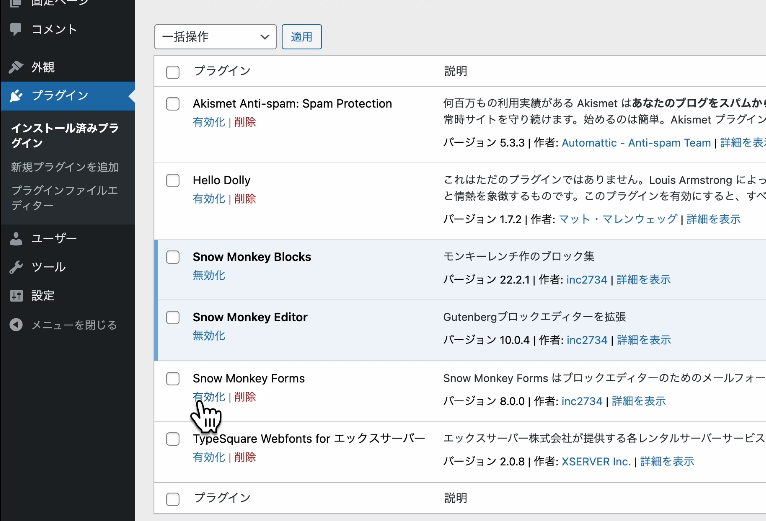Click the Plugins plug icon

click(16, 96)
